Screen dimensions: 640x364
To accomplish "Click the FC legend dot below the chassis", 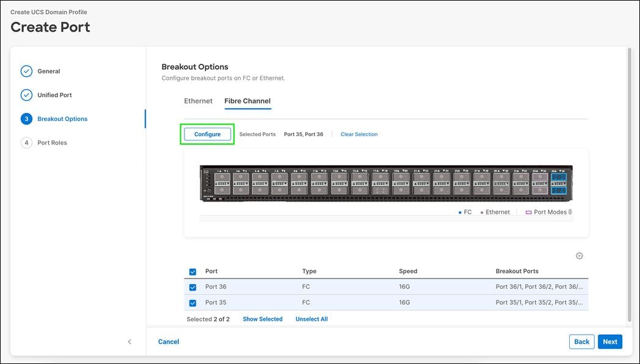I will (460, 212).
